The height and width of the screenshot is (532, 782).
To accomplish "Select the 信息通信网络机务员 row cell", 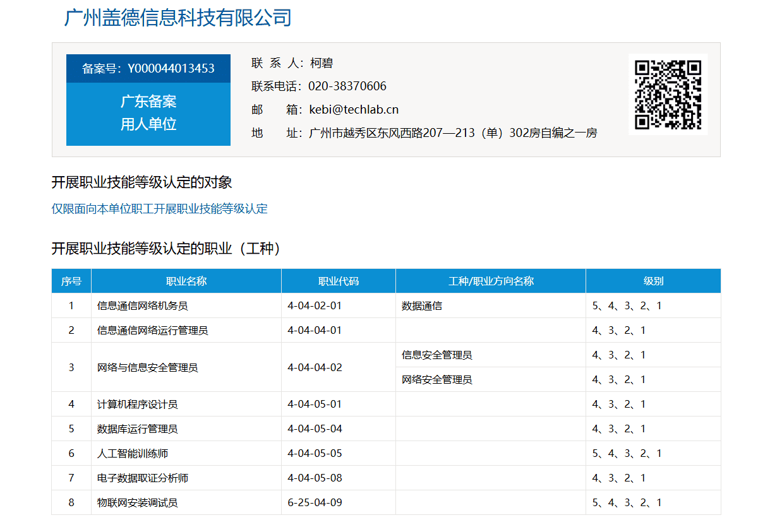I will pos(142,306).
